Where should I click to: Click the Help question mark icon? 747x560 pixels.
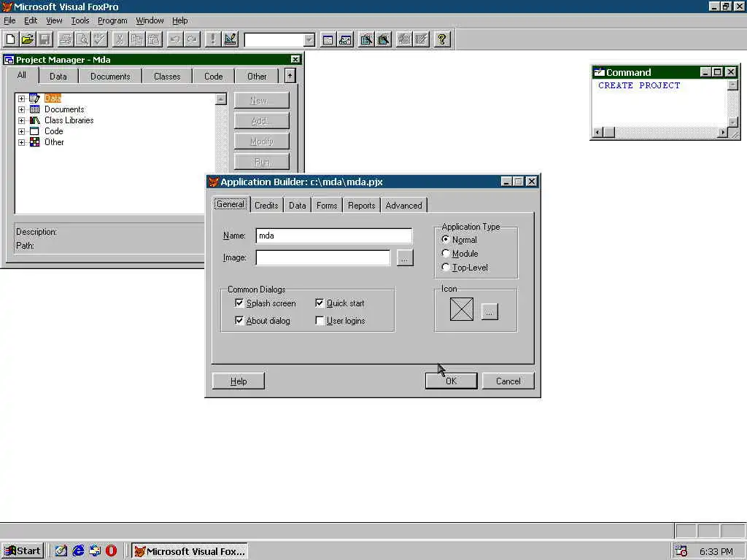pyautogui.click(x=441, y=39)
